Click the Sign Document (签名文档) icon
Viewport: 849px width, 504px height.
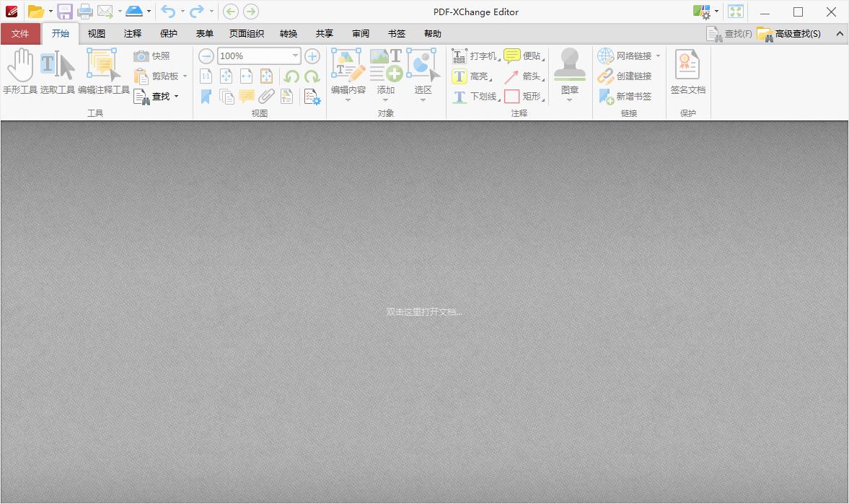687,71
